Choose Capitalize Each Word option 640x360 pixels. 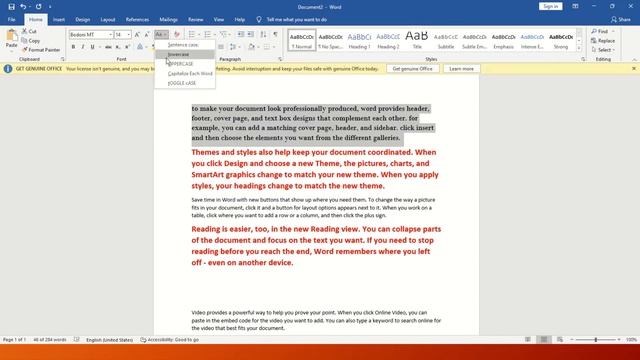click(x=185, y=73)
